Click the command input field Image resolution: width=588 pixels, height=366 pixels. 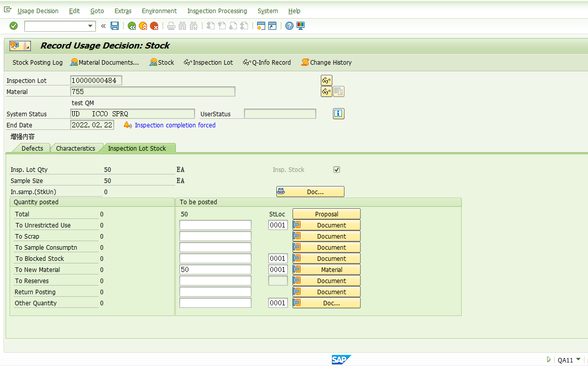(x=56, y=26)
